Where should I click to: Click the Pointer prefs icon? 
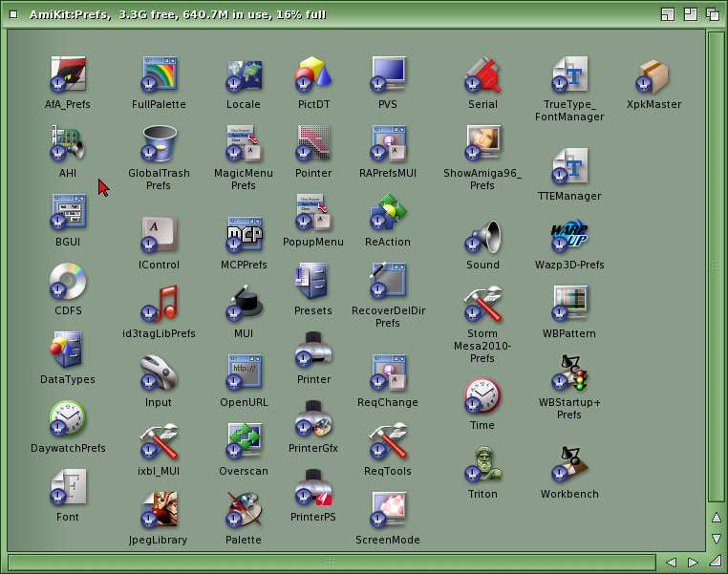click(x=313, y=142)
